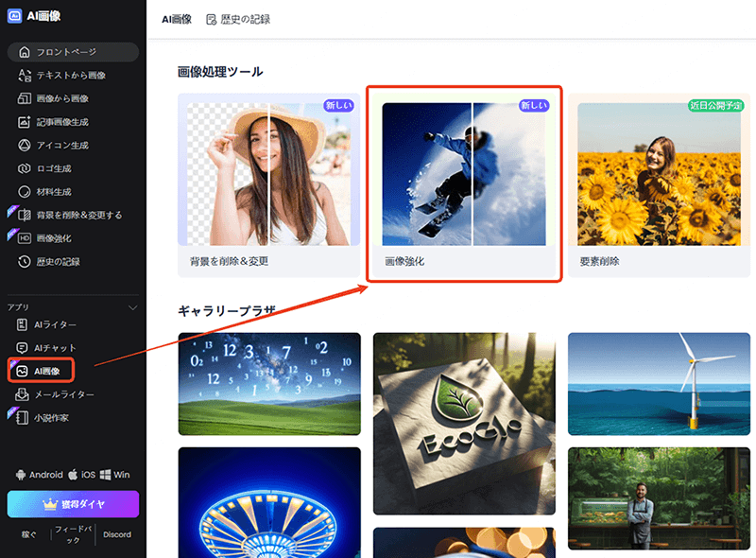756x558 pixels.
Task: Open sidebar 歴史の記録 clock icon
Action: 25,262
